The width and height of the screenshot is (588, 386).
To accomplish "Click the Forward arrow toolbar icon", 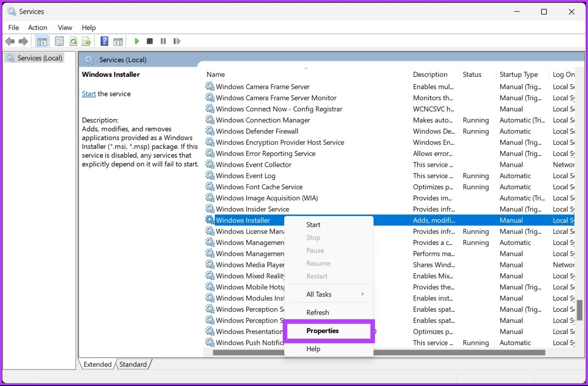I will 23,41.
